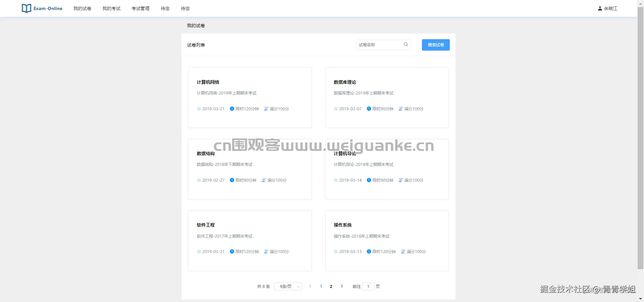Click the 软件工程-2017年上期期末考试 description
Image resolution: width=644 pixels, height=302 pixels.
coord(224,236)
